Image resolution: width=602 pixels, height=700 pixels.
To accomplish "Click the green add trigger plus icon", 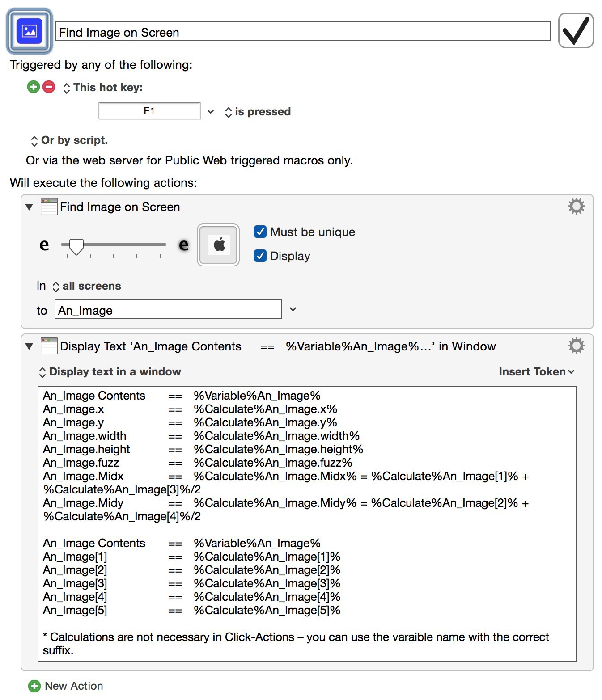I will coord(34,87).
